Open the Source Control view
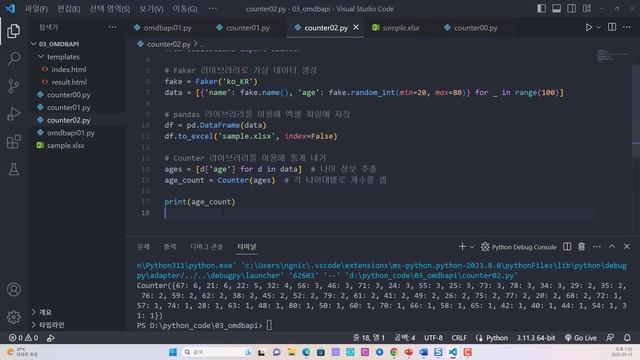Screen dimensions: 640x360 click(x=13, y=86)
